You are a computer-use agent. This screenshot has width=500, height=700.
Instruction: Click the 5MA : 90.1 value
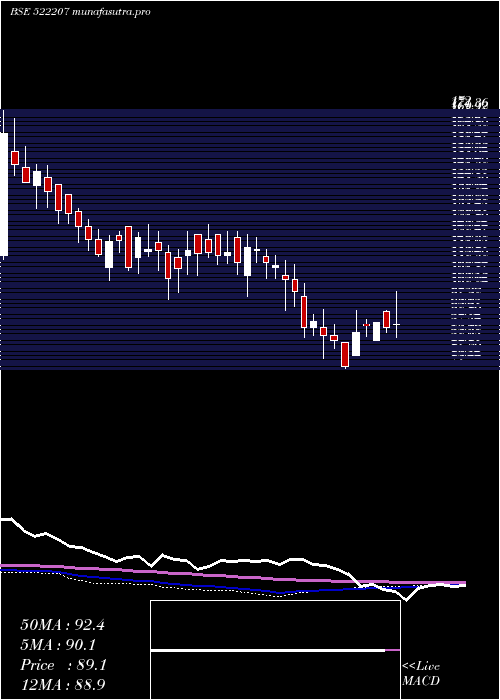(x=58, y=645)
